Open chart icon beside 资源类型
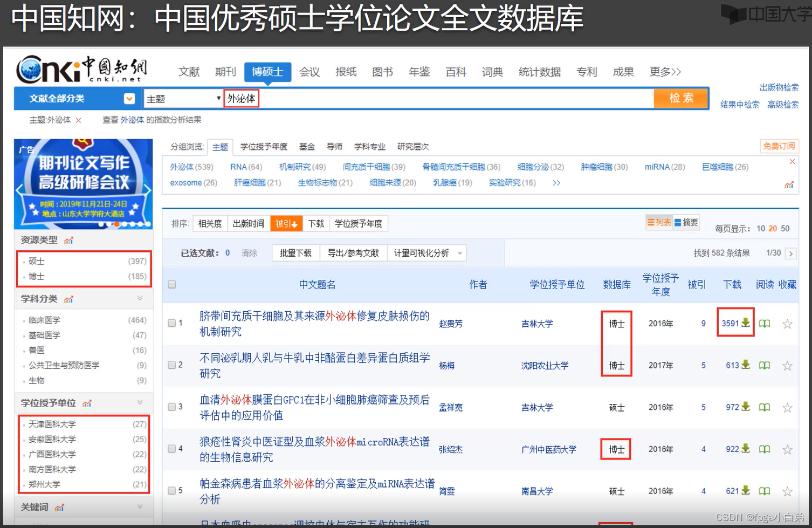This screenshot has width=812, height=528. [x=68, y=240]
